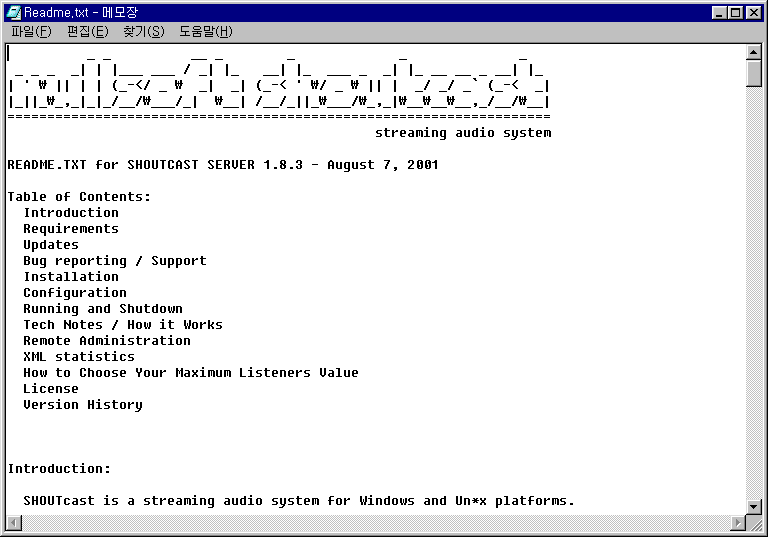
Task: Click the '=====' separator line under ASCII logo
Action: pyautogui.click(x=279, y=117)
